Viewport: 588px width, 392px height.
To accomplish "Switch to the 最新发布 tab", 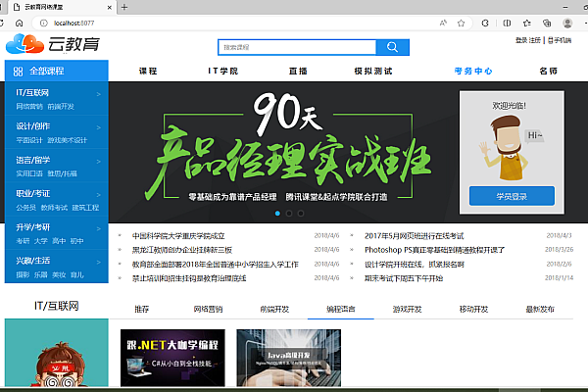I will point(540,309).
